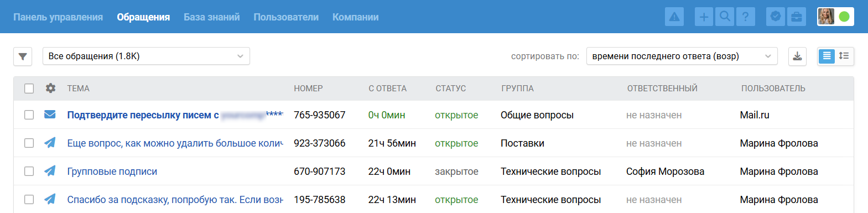
Task: Click ticket number 670-907173
Action: 320,172
